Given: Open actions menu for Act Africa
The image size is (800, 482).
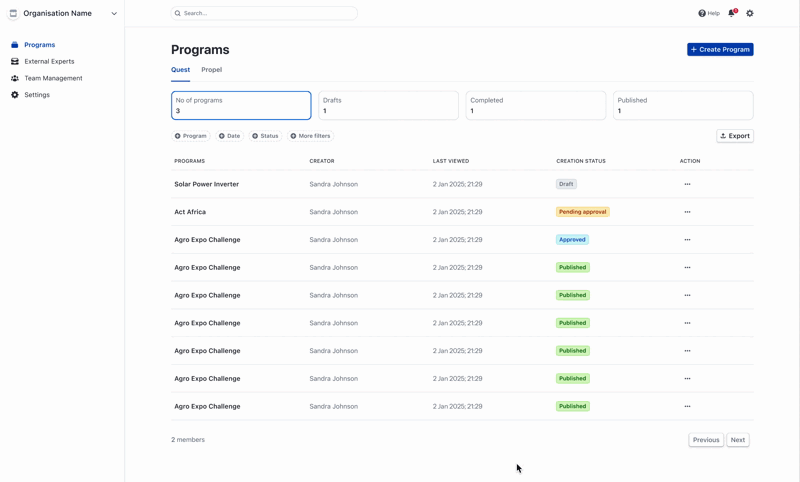Looking at the screenshot, I should (687, 212).
